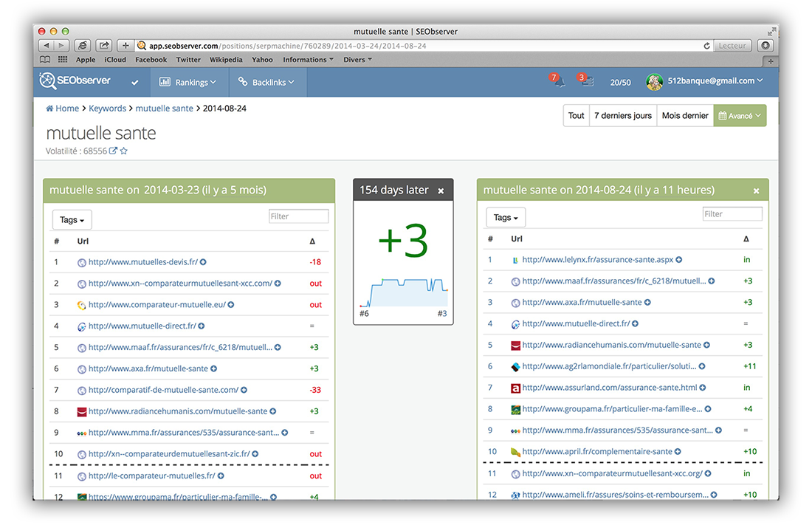
Task: Open the Yahoo bookmark
Action: (x=263, y=60)
